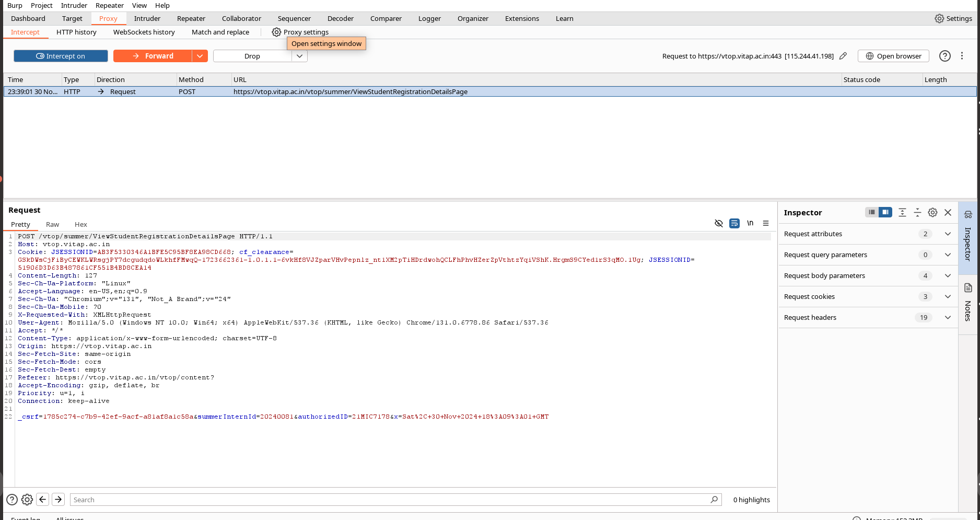Open the request editor hamburger menu

[x=766, y=223]
